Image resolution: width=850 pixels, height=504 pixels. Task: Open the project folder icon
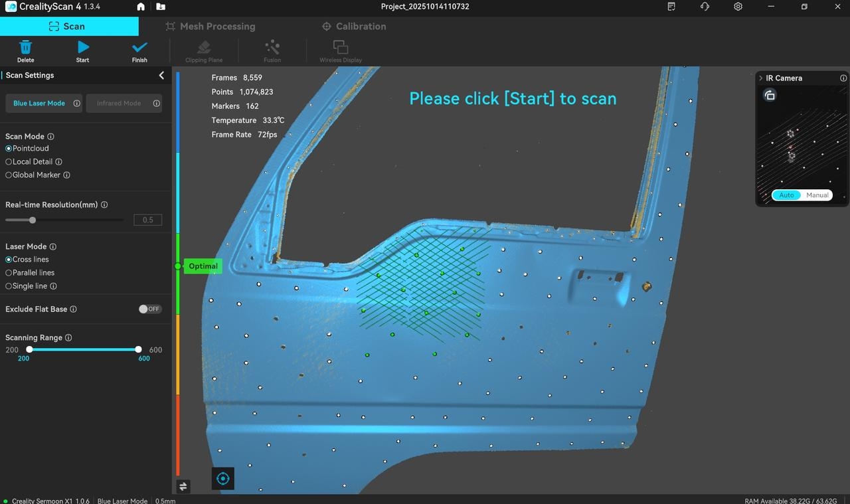point(161,7)
